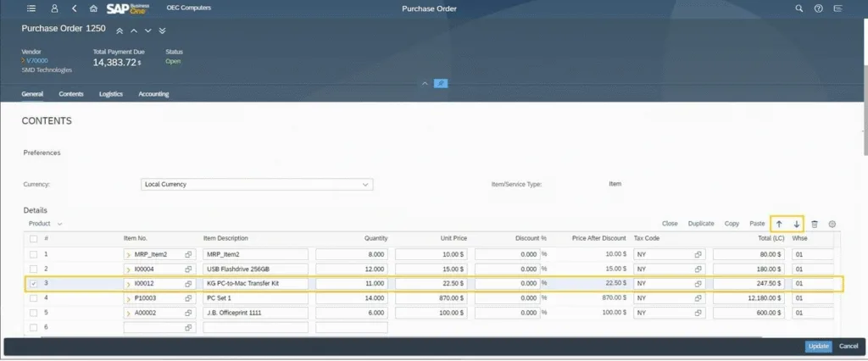Open the value-help icon for MRP_Item2
This screenshot has height=361, width=868.
pyautogui.click(x=188, y=254)
